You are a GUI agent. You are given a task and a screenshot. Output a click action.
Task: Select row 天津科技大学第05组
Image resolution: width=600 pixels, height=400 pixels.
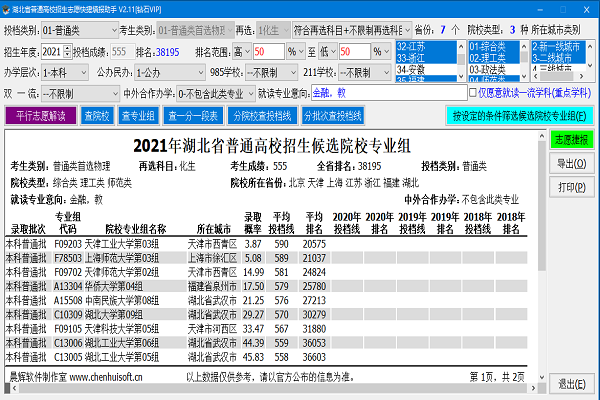[266, 329]
